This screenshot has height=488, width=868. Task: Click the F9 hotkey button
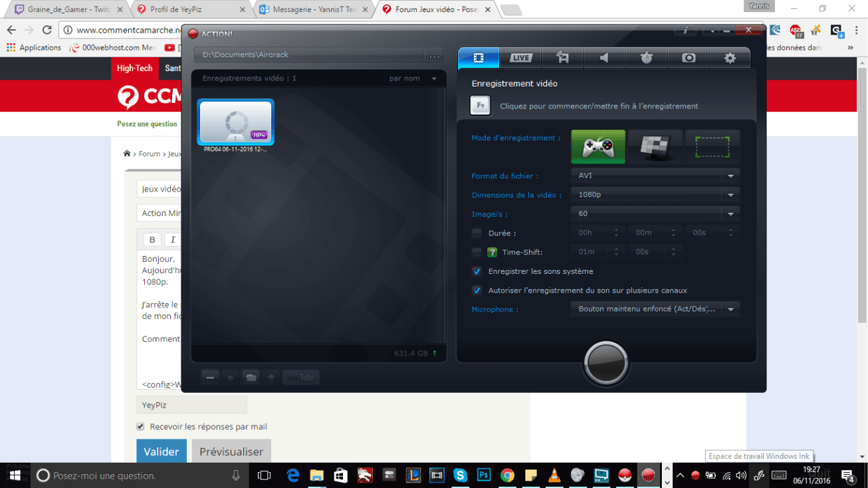coord(480,105)
